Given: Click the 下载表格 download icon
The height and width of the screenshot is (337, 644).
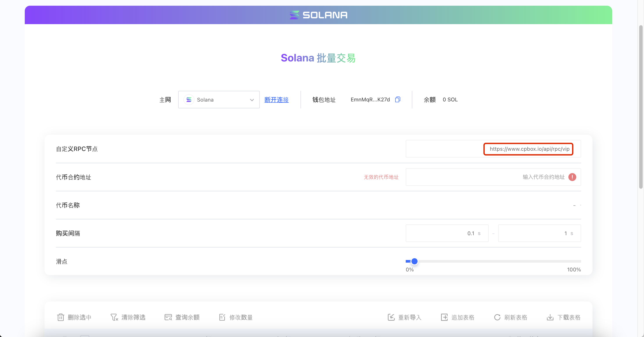Looking at the screenshot, I should click(550, 317).
